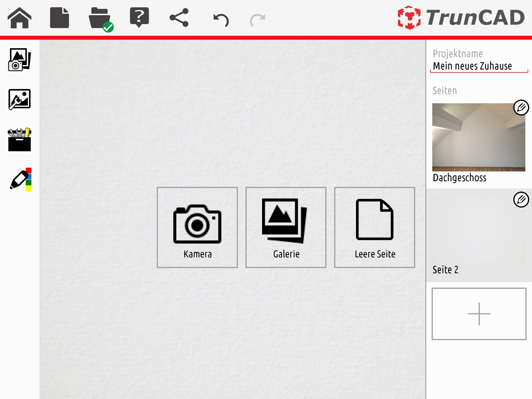Open the photo source sidebar icon
Screen dimensions: 532x399
pos(20,60)
